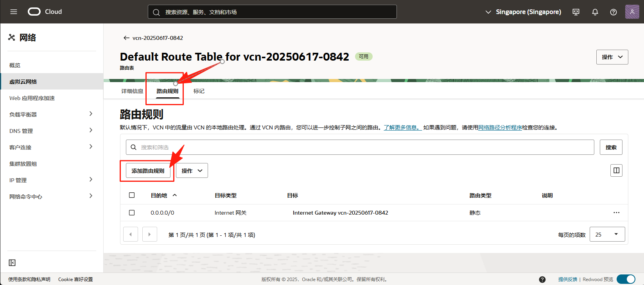This screenshot has height=285, width=644.
Task: Switch to the 详细信息 tab
Action: pos(132,91)
